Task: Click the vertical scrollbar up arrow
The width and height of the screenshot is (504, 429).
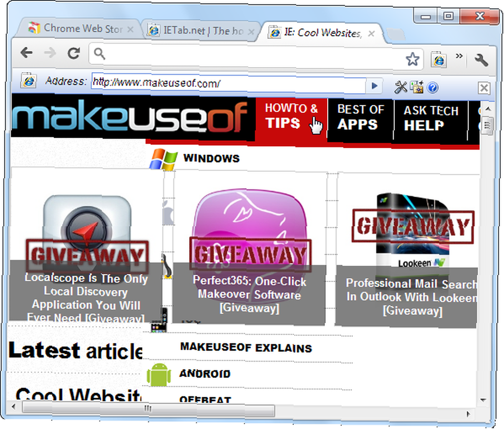Action: tap(487, 109)
